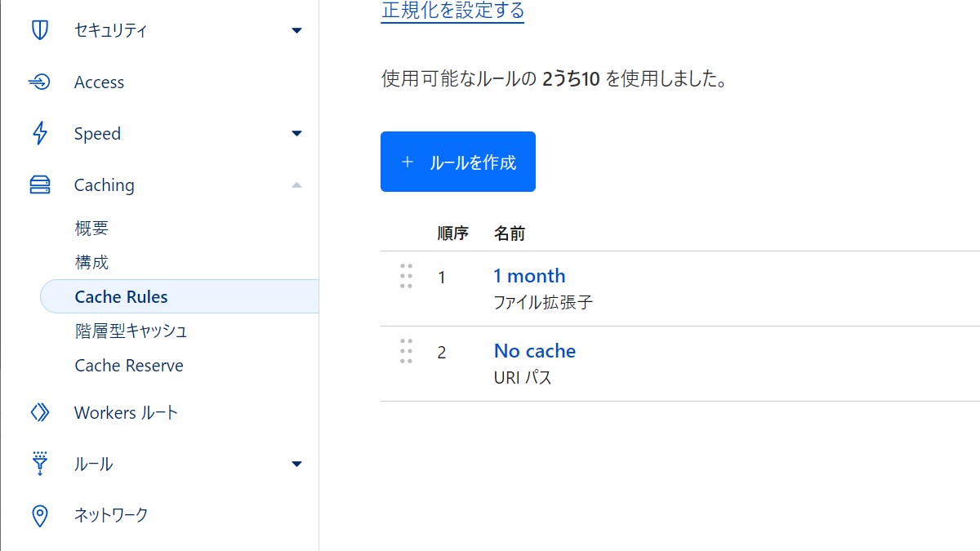
Task: Click order number 2 in the table
Action: [x=442, y=353]
